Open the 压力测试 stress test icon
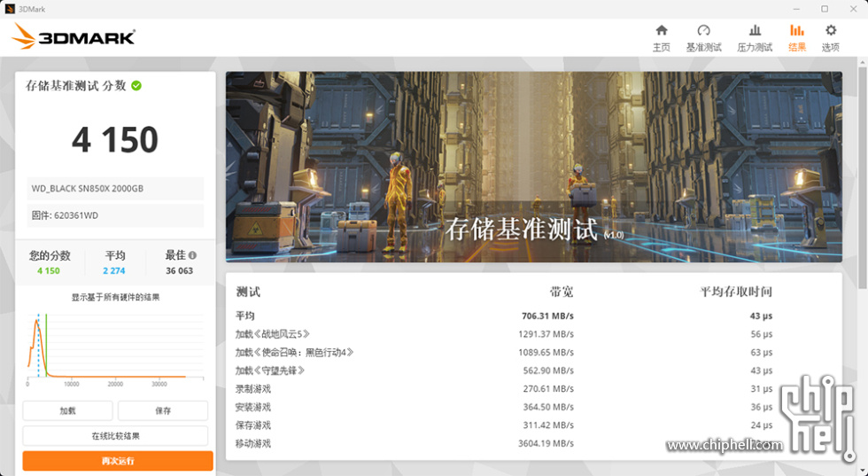Viewport: 868px width, 476px height. [755, 31]
